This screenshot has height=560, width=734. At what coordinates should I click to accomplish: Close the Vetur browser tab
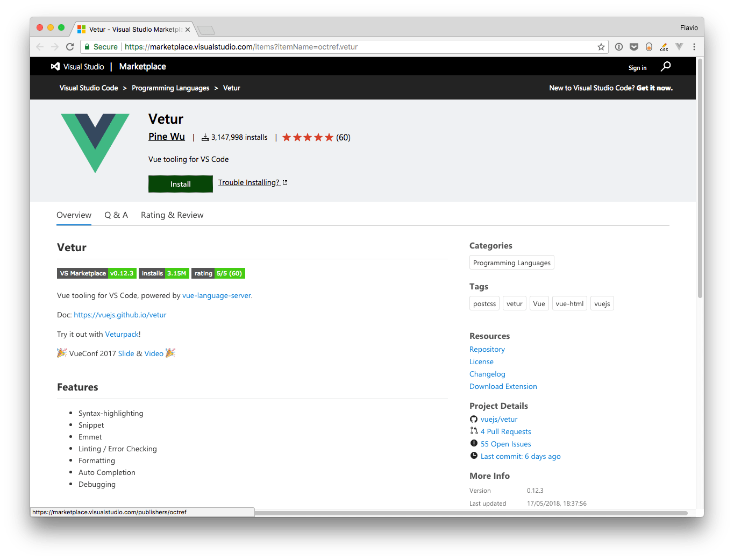[188, 30]
